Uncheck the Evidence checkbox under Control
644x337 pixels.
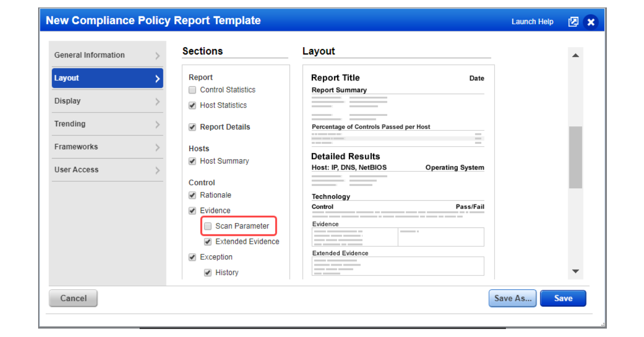[x=192, y=210]
